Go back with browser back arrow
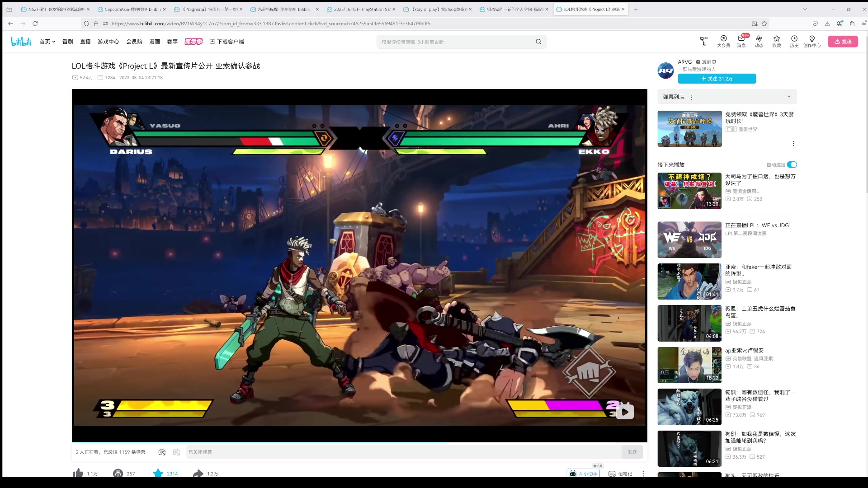Screen dimensions: 868x488 click(x=11, y=23)
